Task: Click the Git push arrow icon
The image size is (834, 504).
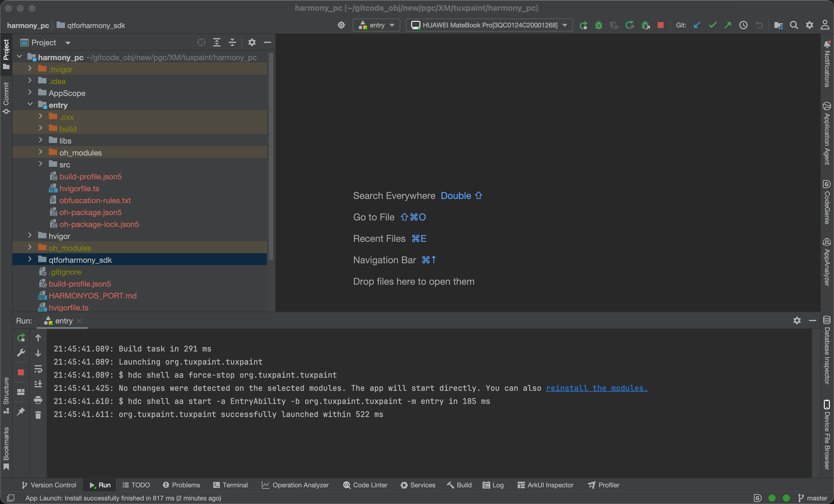Action: point(728,25)
